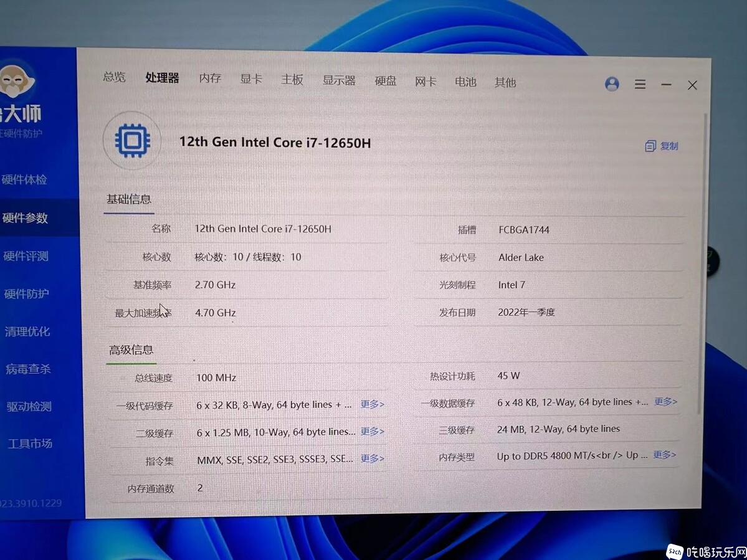Click the FCBGA1744 socket value
Screen dimensions: 747x560
tap(524, 230)
